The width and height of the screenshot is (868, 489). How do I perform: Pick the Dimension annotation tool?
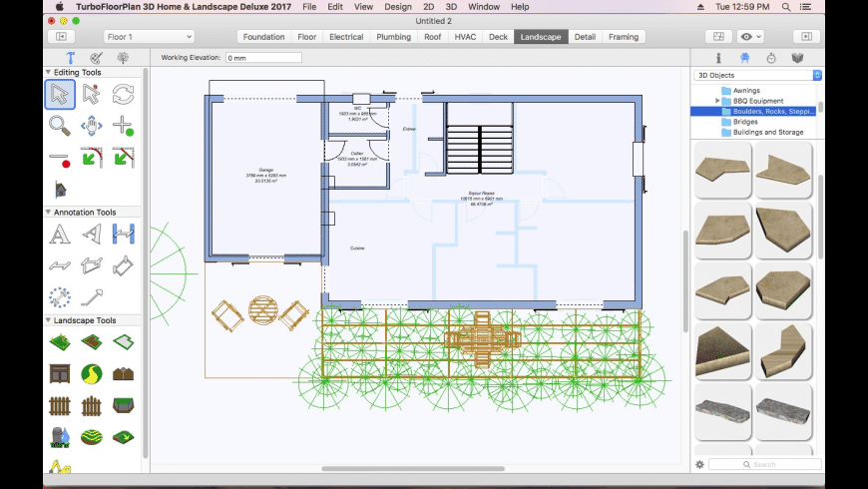click(123, 235)
